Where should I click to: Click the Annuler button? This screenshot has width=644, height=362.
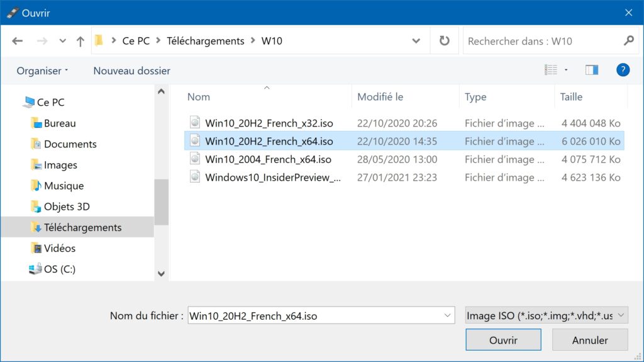coord(590,340)
